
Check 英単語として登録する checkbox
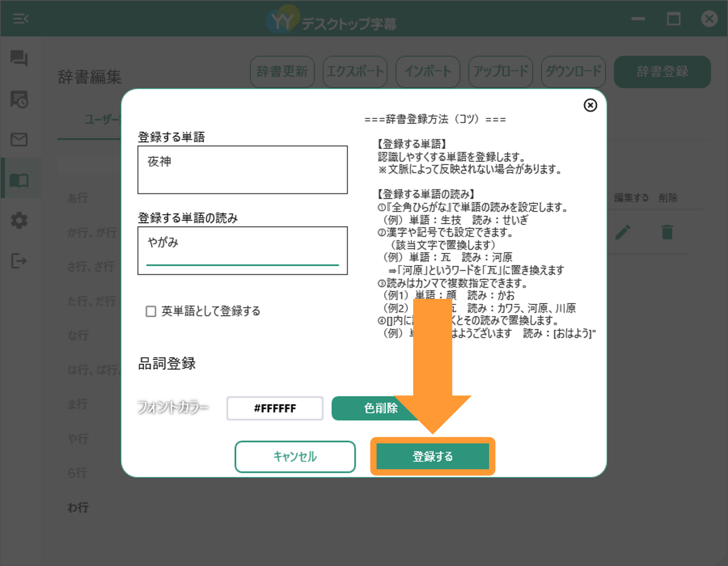[151, 311]
